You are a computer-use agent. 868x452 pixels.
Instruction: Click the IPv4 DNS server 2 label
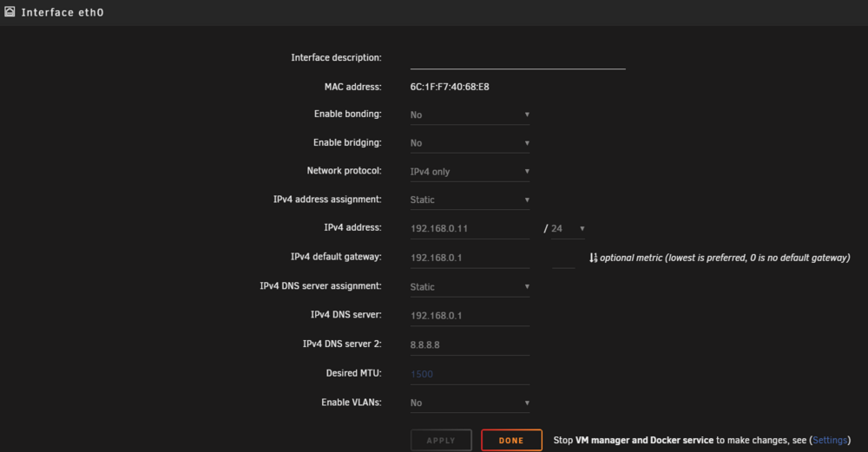coord(342,344)
